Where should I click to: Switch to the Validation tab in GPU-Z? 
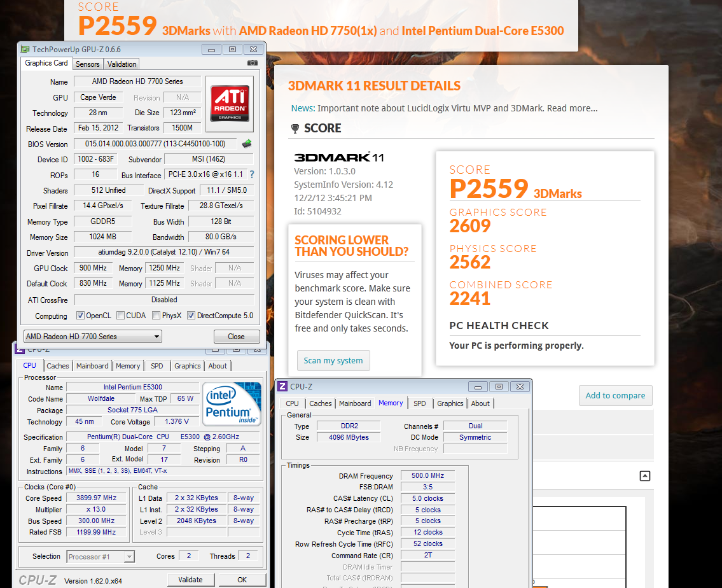pyautogui.click(x=121, y=64)
